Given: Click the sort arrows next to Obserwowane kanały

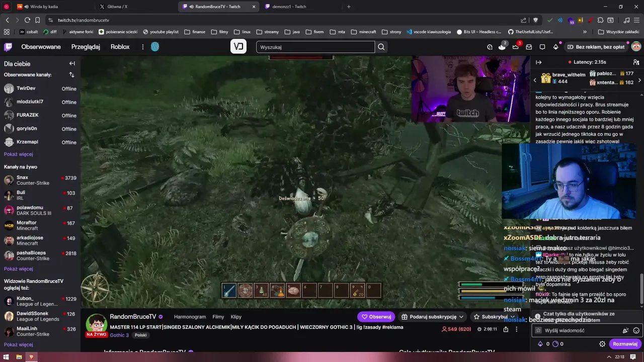Looking at the screenshot, I should point(71,74).
